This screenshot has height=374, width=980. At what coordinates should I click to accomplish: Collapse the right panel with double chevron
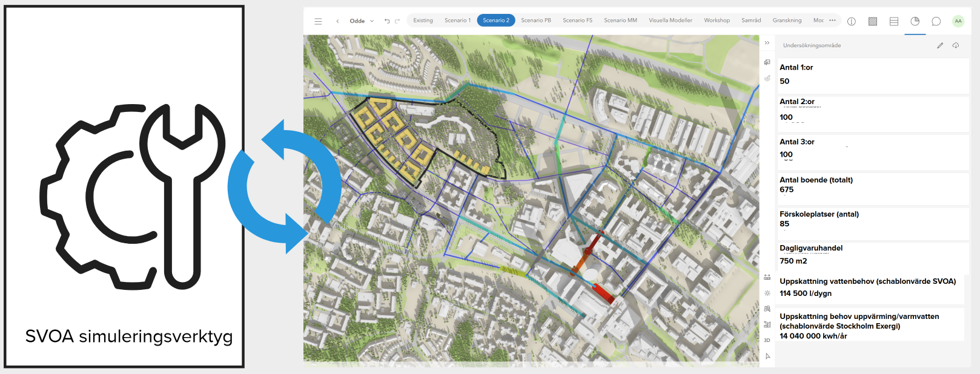pos(767,43)
